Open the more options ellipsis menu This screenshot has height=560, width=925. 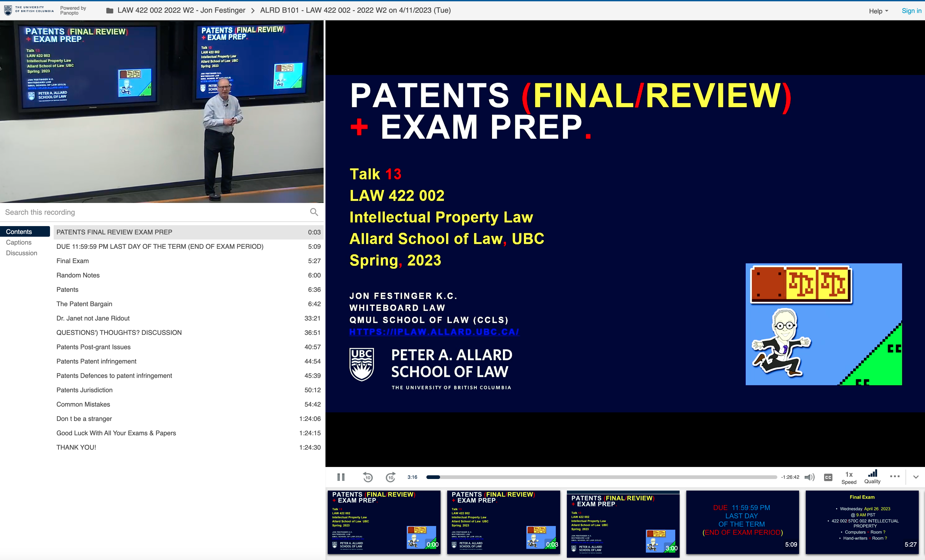[x=895, y=476]
